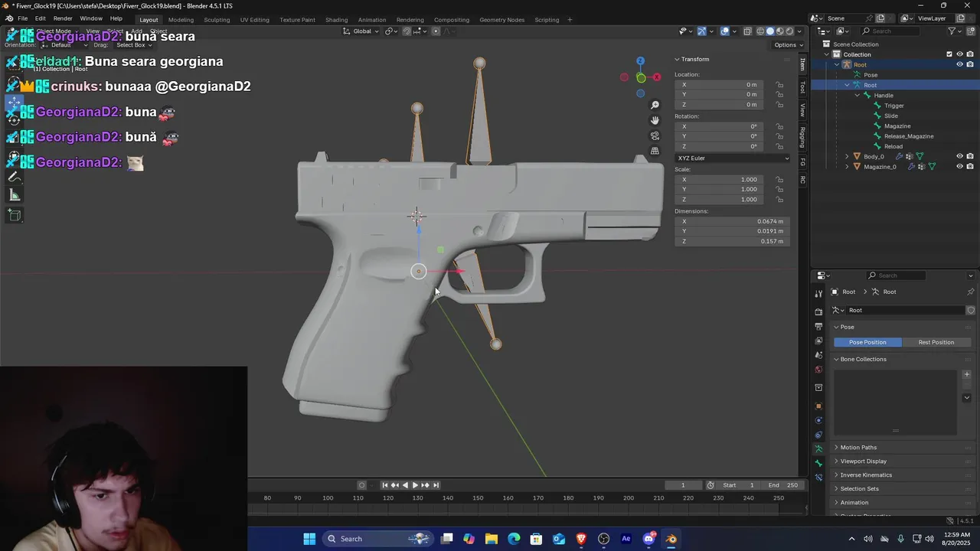Expand the Motion Paths panel

click(858, 448)
